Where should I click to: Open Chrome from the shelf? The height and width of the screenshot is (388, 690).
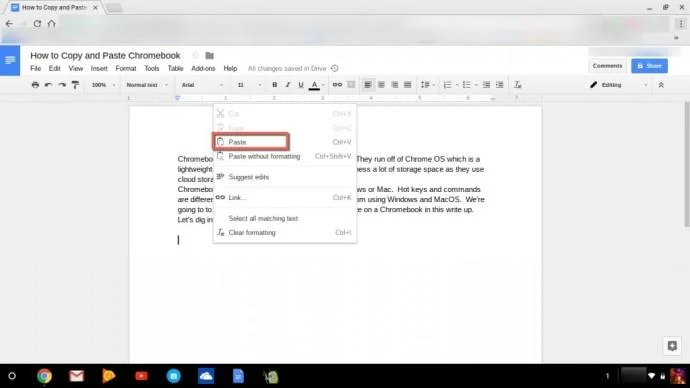44,376
